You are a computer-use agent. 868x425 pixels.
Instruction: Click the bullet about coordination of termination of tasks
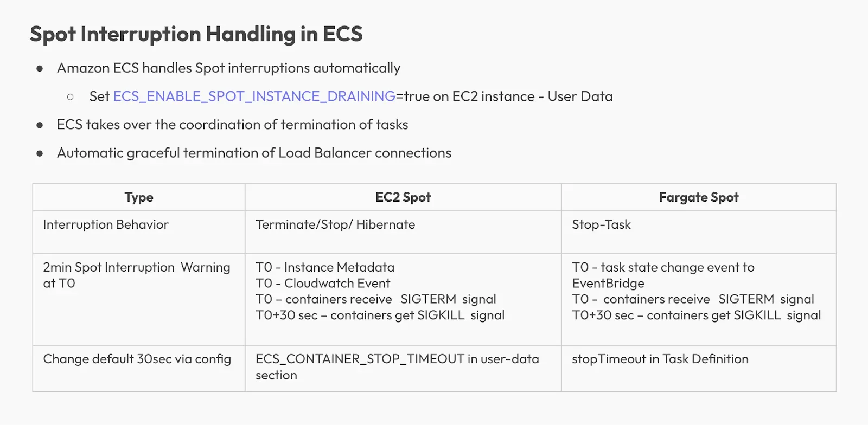pos(232,124)
